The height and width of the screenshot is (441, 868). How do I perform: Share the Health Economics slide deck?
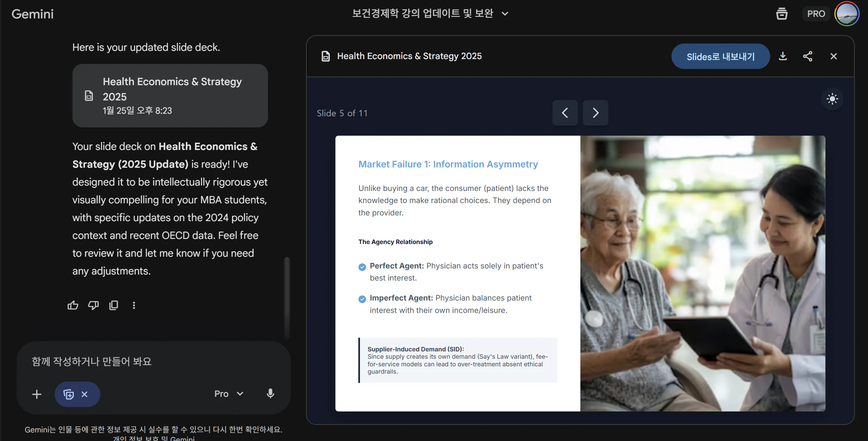coord(808,56)
